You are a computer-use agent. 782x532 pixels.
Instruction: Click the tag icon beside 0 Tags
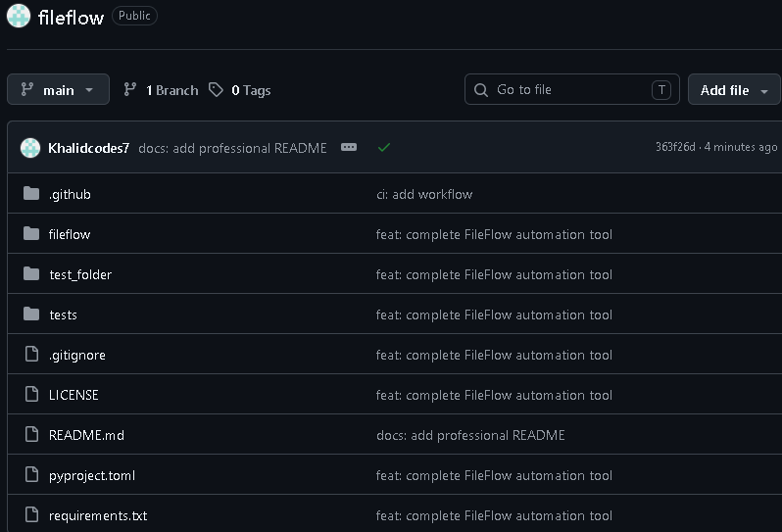coord(216,90)
